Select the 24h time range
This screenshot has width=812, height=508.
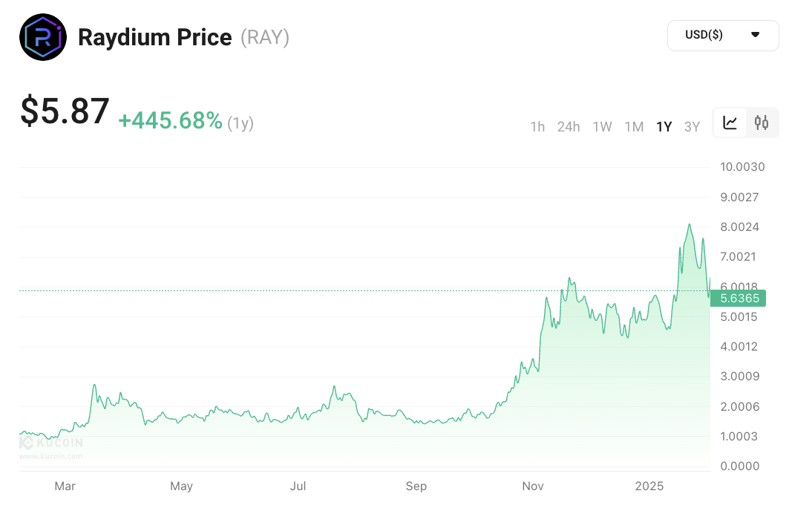pos(569,126)
